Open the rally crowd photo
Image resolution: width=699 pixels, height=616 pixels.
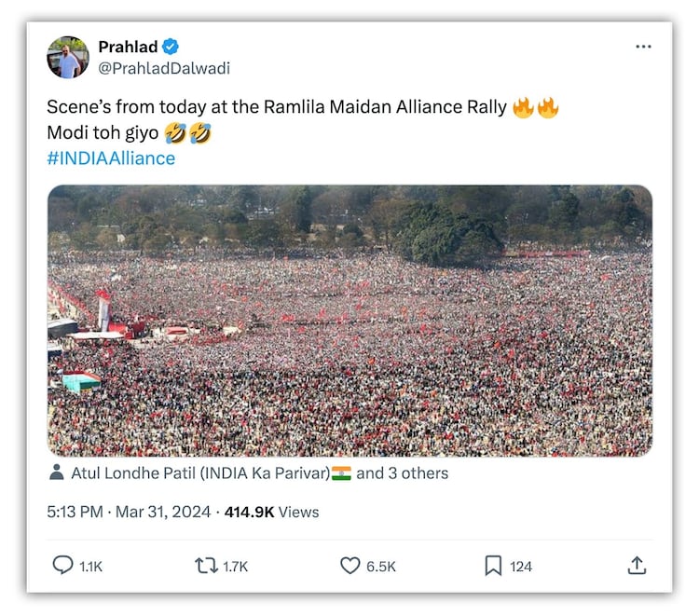click(349, 320)
